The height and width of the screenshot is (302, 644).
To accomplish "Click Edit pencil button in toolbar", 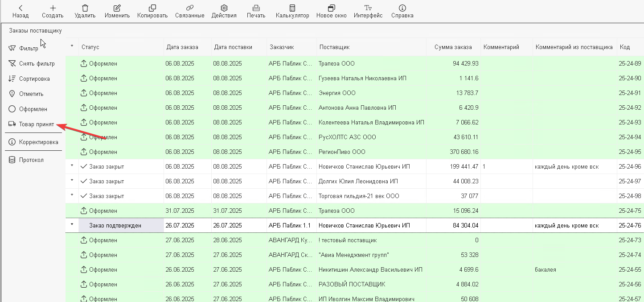I will pos(117,8).
